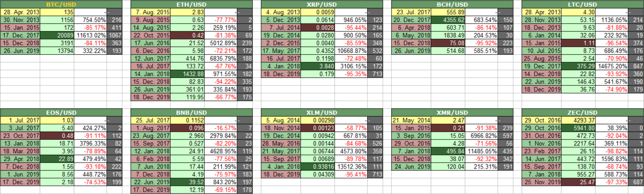Select the BTC/USD table header

[x=61, y=4]
